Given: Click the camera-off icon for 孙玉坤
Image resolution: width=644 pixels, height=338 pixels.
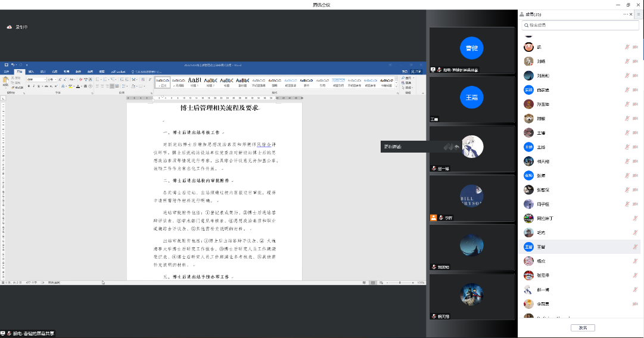Looking at the screenshot, I should click(636, 104).
